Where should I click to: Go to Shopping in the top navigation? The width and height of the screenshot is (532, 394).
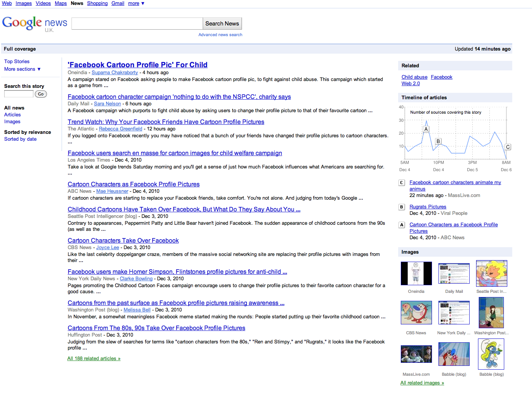(97, 3)
